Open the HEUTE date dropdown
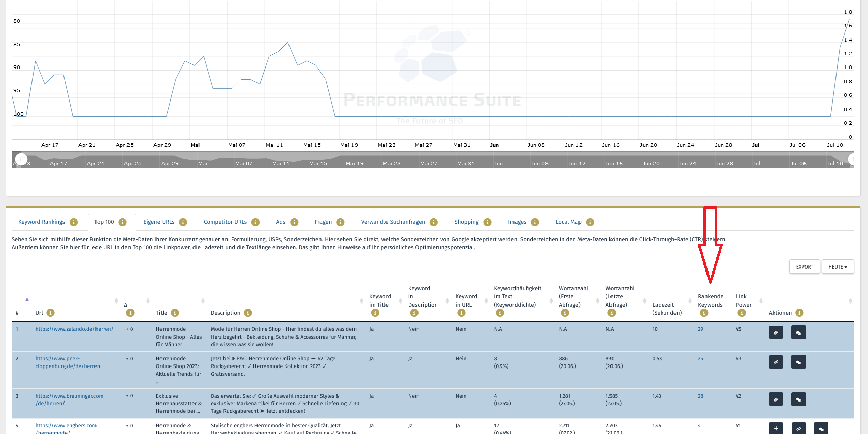Viewport: 868px width, 434px height. point(838,266)
